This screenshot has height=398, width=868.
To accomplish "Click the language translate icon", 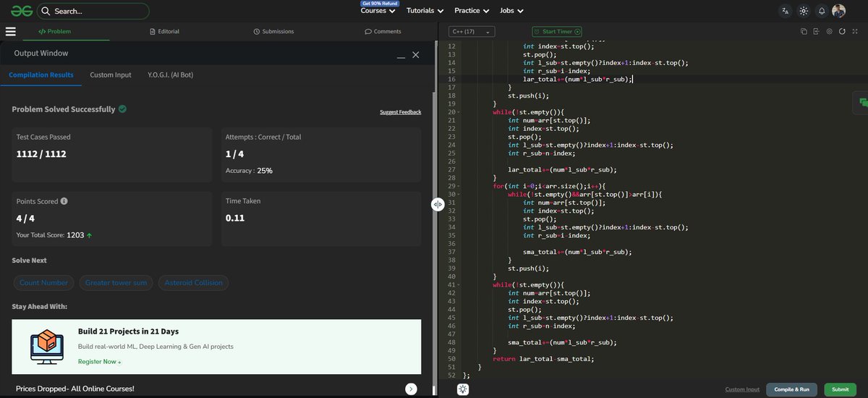I will [786, 11].
